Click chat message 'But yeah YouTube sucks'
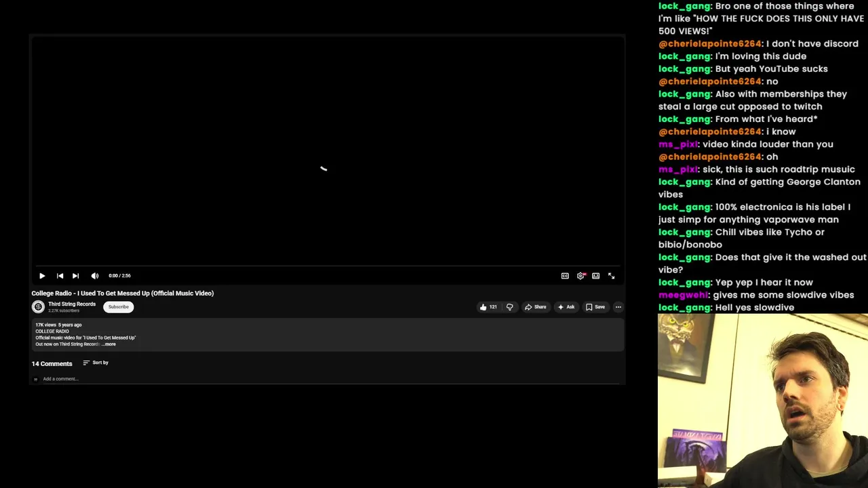 [x=772, y=69]
